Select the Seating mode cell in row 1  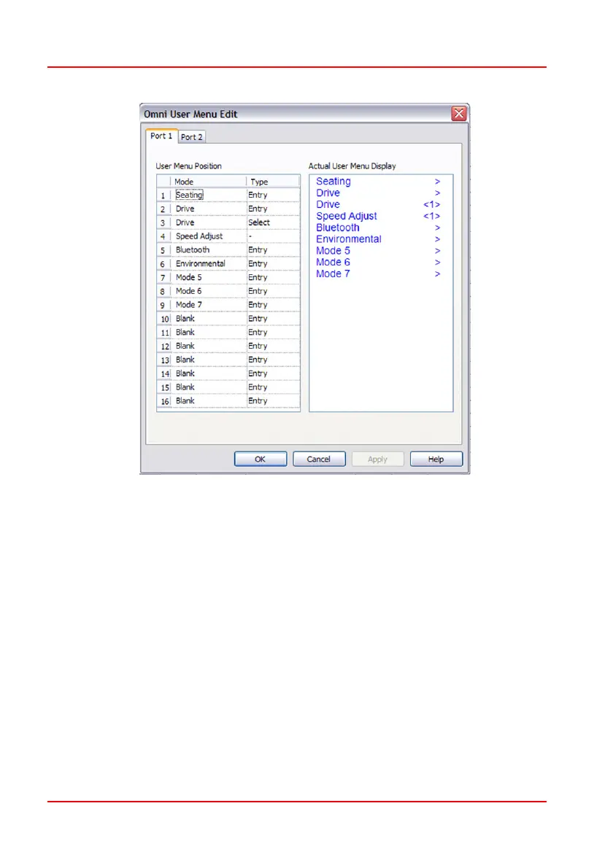(x=208, y=195)
